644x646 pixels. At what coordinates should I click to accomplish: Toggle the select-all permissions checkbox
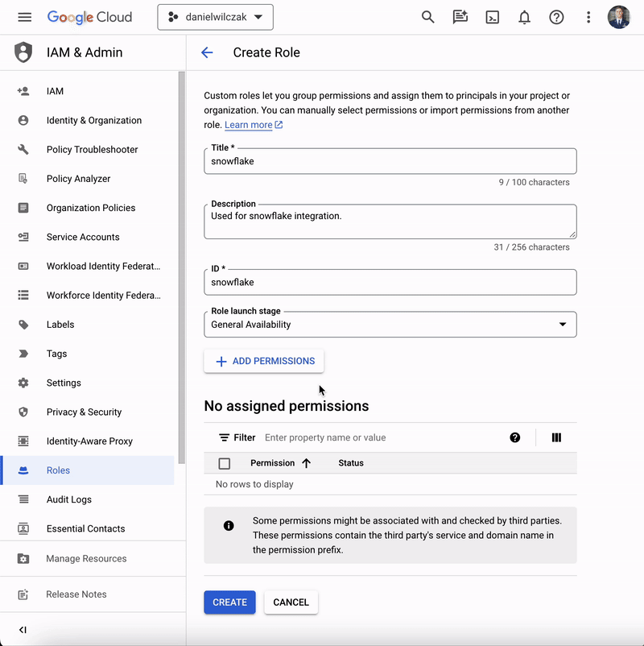point(225,463)
